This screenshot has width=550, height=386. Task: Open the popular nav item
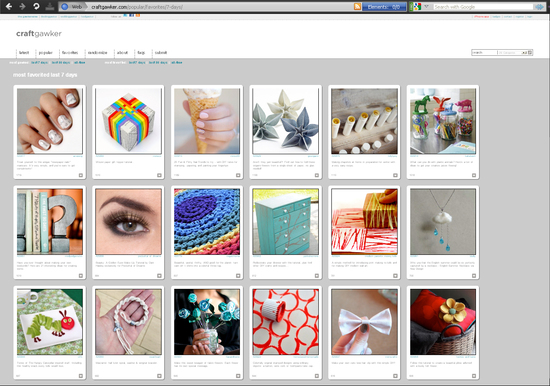point(45,53)
